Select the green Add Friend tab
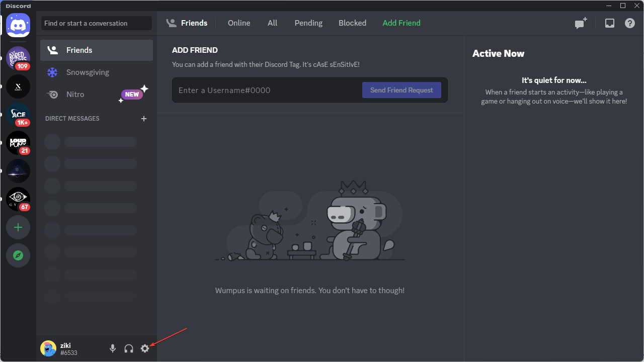 (x=401, y=23)
